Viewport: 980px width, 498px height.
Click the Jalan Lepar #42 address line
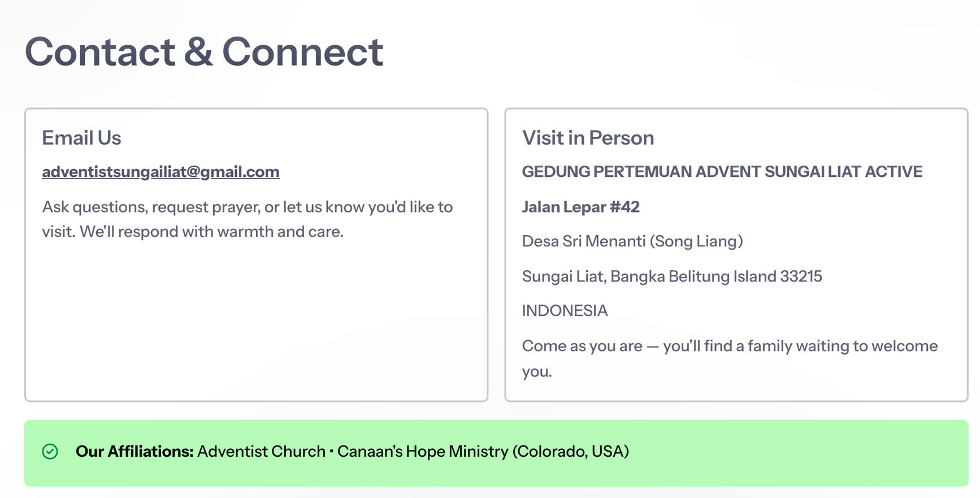pos(580,207)
